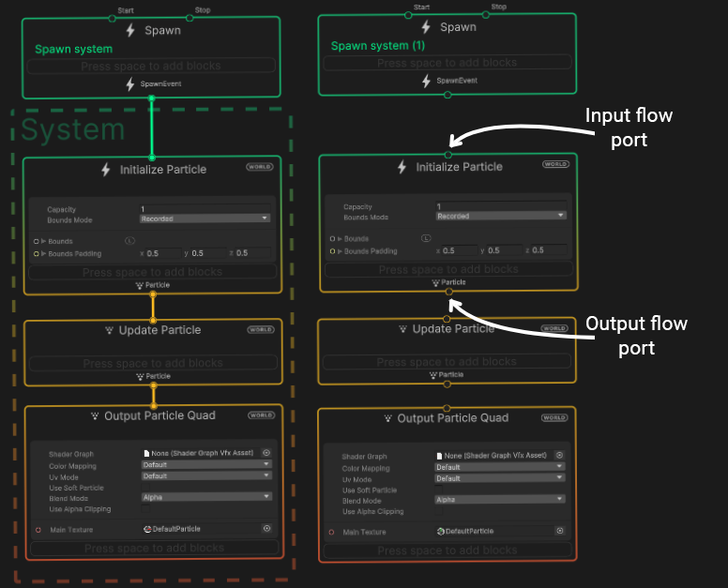Click the Bounds Padding x field in left system
Screen dimensions: 728x588
click(x=163, y=253)
